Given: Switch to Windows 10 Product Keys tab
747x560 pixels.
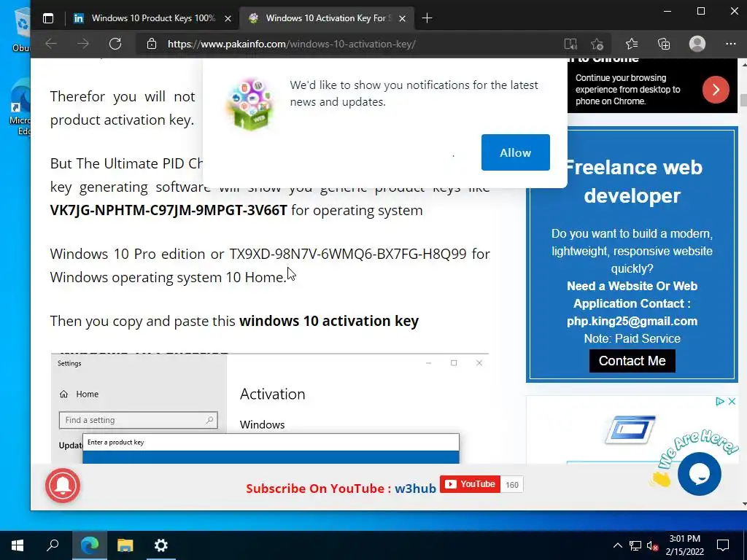Looking at the screenshot, I should point(152,18).
